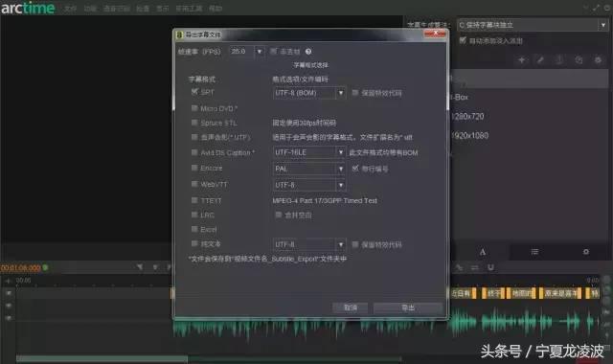Enable the WebVTT format checkbox
The height and width of the screenshot is (364, 613).
pyautogui.click(x=194, y=184)
